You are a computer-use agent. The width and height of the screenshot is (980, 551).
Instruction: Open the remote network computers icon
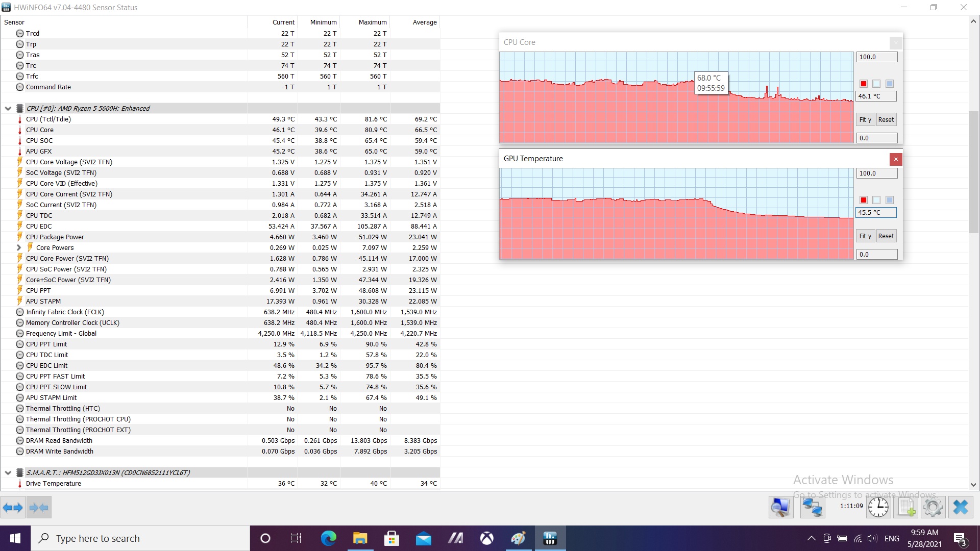click(813, 507)
